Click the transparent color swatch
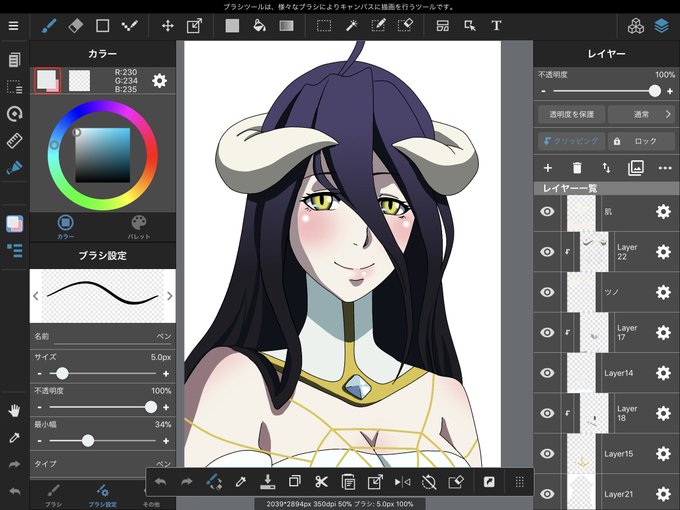Screen dimensions: 680x510 pos(80,81)
